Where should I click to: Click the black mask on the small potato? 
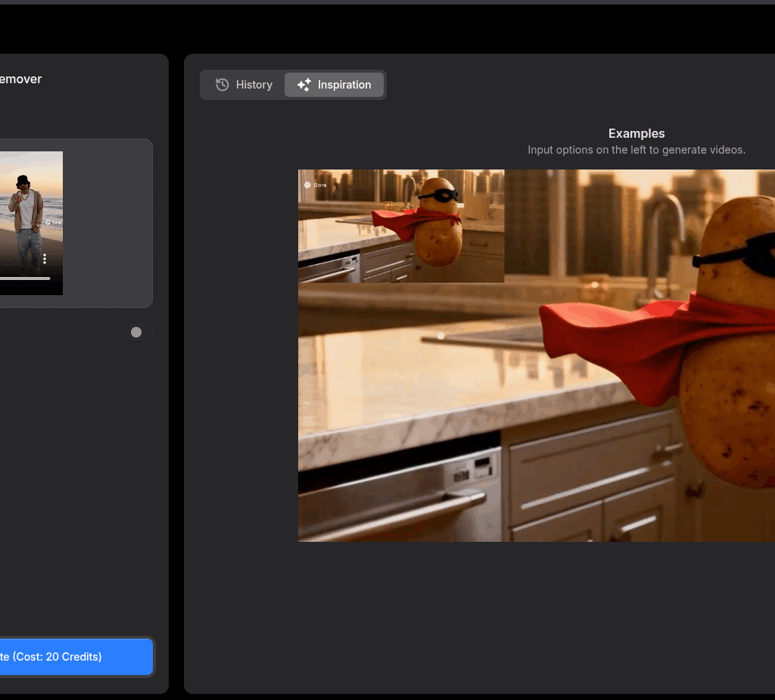(x=438, y=196)
